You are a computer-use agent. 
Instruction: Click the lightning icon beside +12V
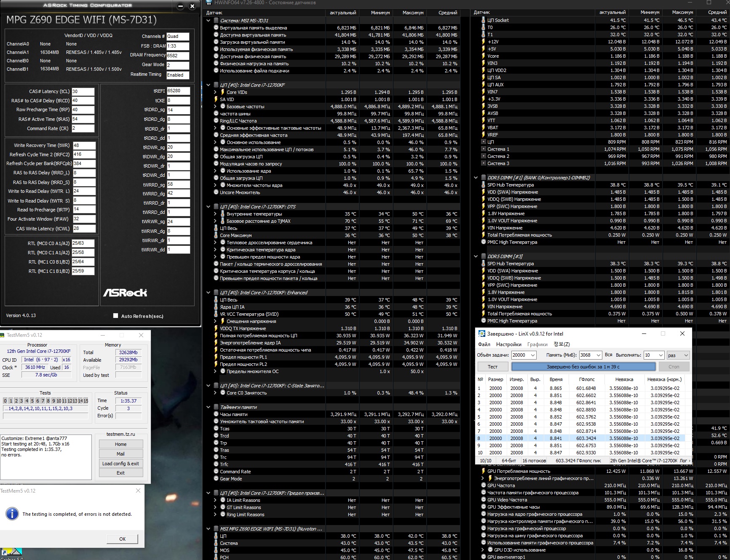click(x=483, y=42)
